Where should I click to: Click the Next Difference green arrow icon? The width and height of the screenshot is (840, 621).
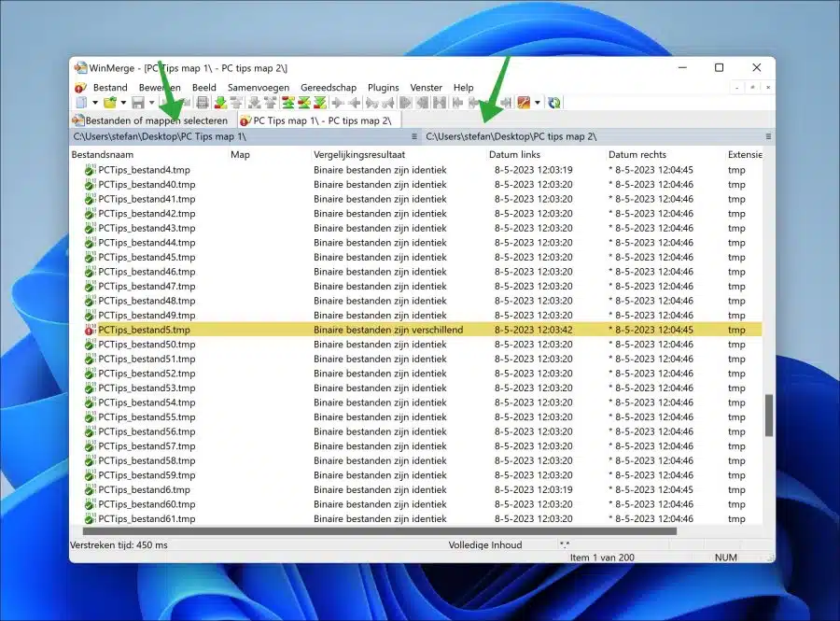[220, 103]
